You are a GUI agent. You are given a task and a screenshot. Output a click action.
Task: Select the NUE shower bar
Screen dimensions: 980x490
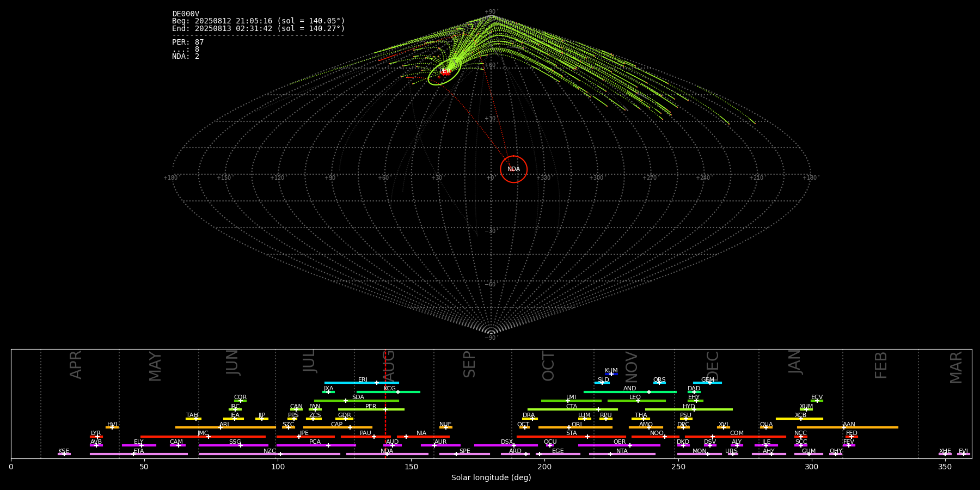pyautogui.click(x=446, y=427)
